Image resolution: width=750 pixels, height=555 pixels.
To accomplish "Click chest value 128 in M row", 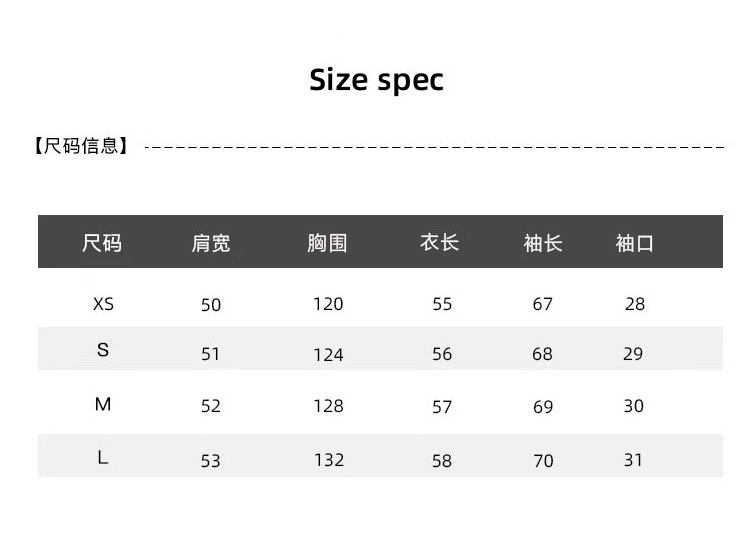I will [328, 406].
